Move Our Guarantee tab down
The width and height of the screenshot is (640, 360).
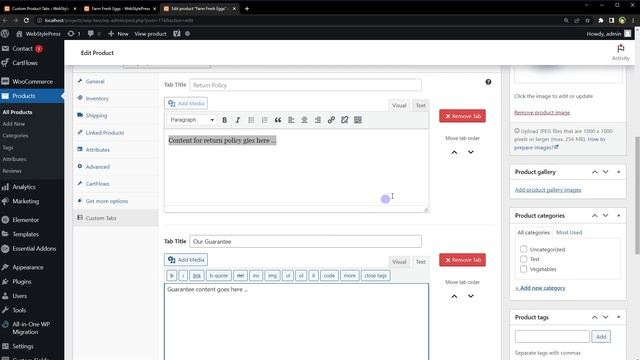pos(471,296)
